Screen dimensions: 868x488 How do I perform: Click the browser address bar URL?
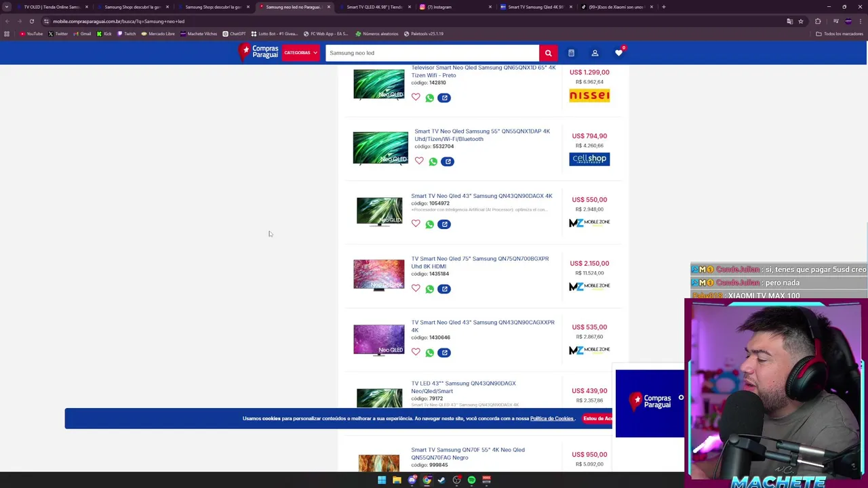pyautogui.click(x=119, y=21)
